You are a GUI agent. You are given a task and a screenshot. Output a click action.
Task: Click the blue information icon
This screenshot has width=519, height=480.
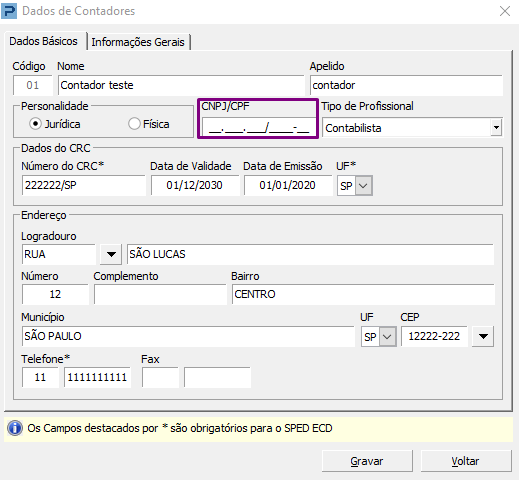(x=15, y=428)
